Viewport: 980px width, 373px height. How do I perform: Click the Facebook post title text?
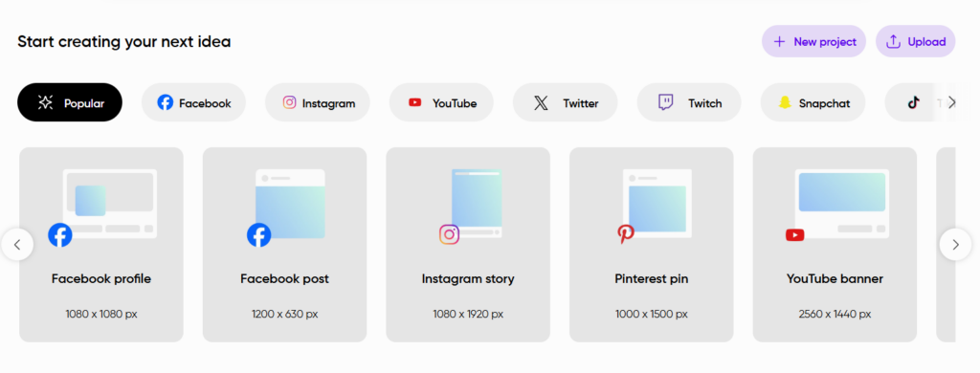pyautogui.click(x=284, y=278)
